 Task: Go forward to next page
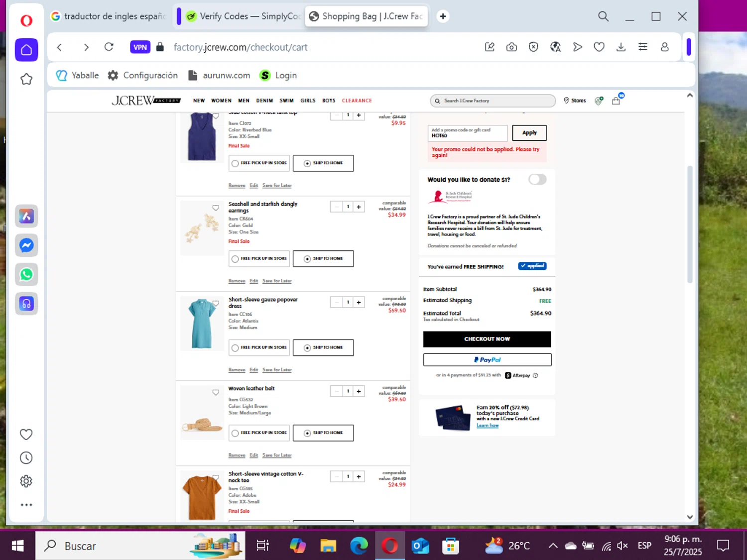tap(86, 47)
